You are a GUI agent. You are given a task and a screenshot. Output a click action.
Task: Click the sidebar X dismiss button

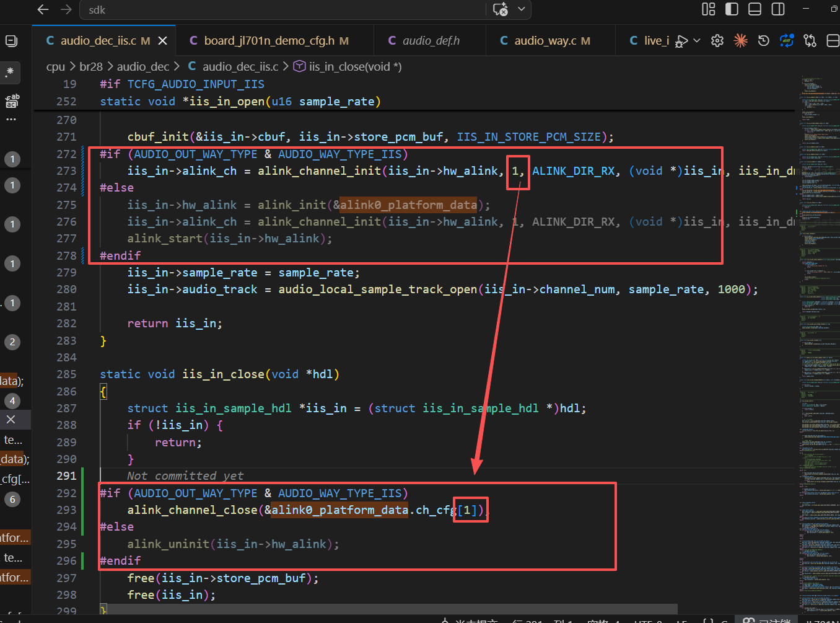(x=11, y=420)
